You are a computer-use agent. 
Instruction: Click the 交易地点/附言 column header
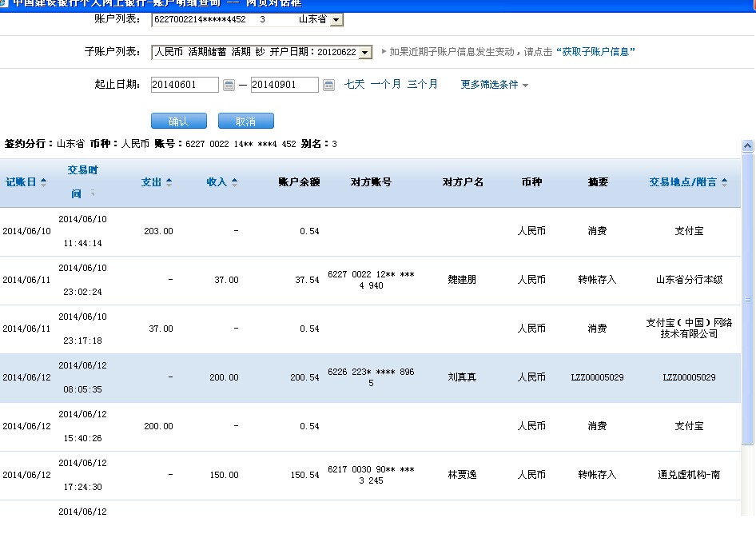[x=682, y=181]
